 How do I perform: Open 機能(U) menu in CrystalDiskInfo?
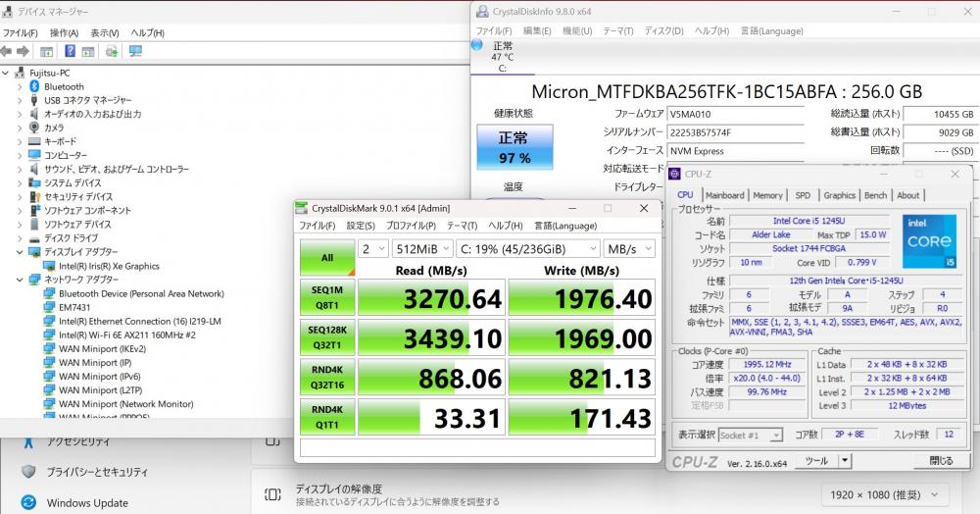pos(577,30)
